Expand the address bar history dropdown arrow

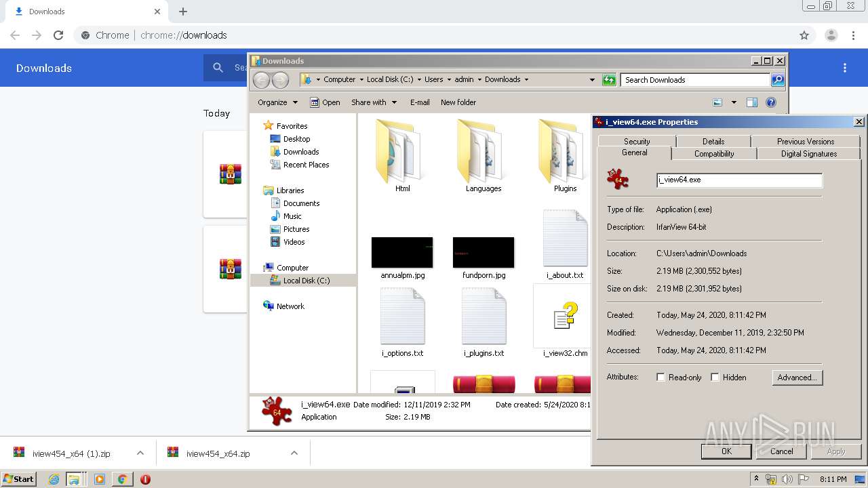pyautogui.click(x=592, y=80)
